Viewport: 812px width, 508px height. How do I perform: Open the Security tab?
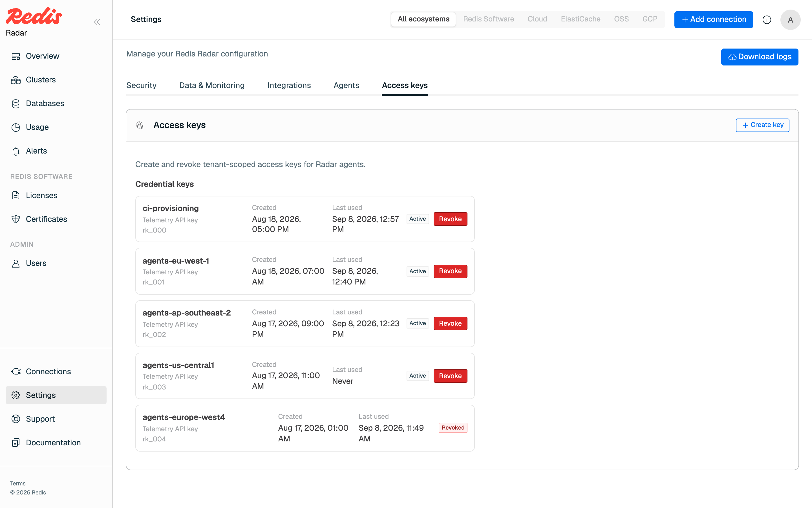point(141,85)
